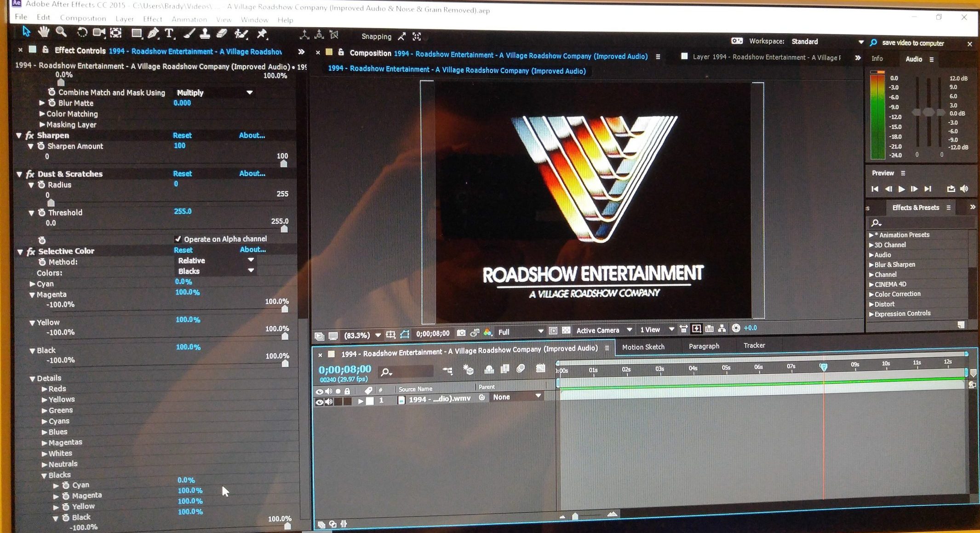Select the Brush tool

click(189, 34)
